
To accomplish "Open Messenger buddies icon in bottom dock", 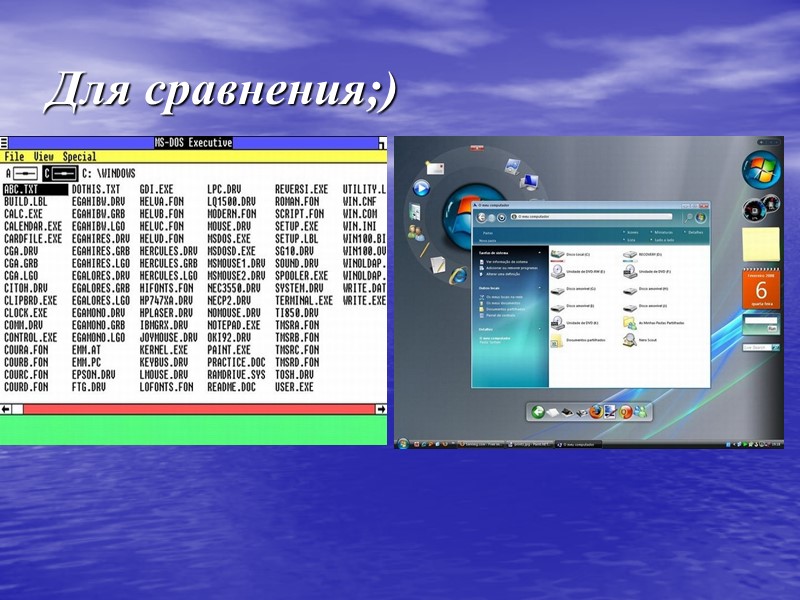I will [640, 412].
